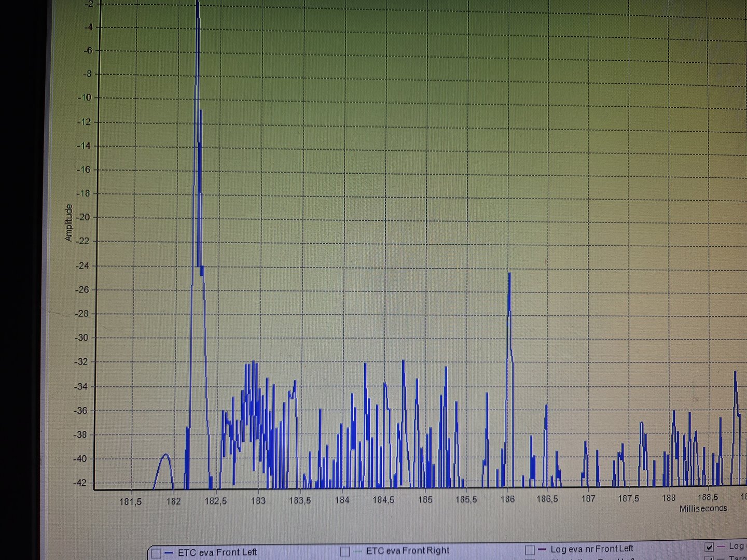Click the 188,5 label on the time axis

pos(708,498)
